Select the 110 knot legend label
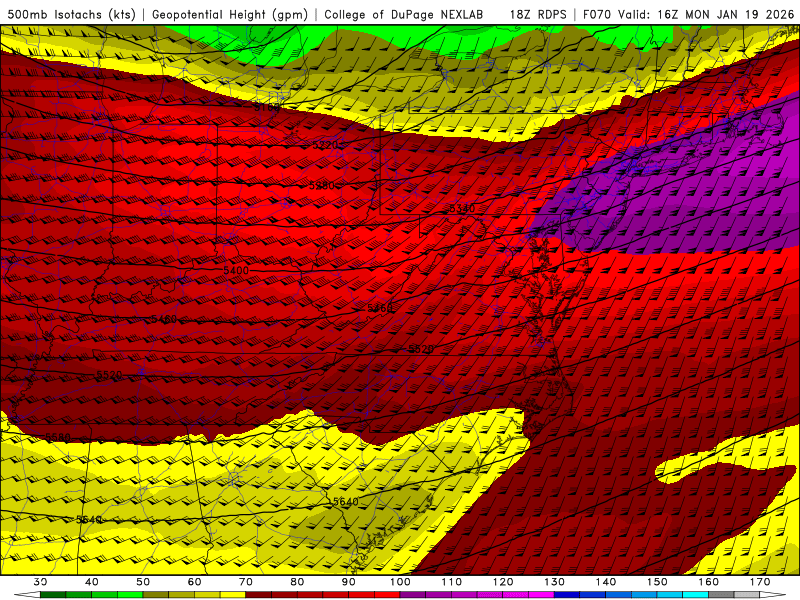800x600 pixels. [452, 582]
